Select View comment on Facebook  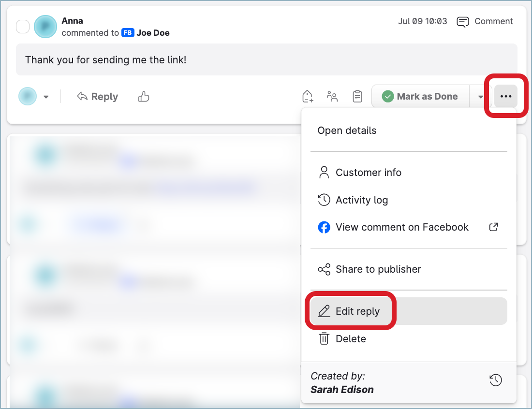tap(402, 227)
